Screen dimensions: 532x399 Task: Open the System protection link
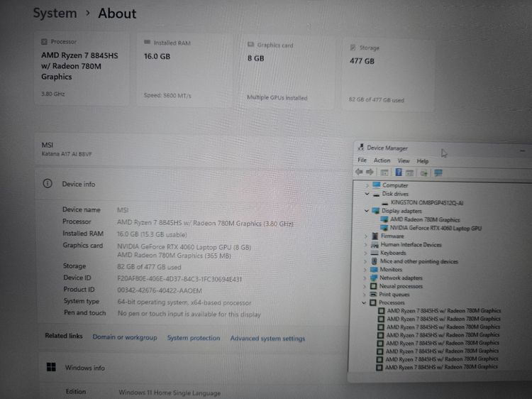(x=194, y=338)
